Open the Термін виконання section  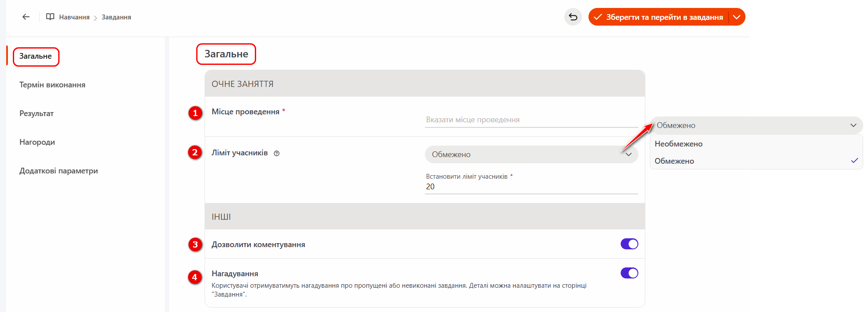click(x=52, y=85)
